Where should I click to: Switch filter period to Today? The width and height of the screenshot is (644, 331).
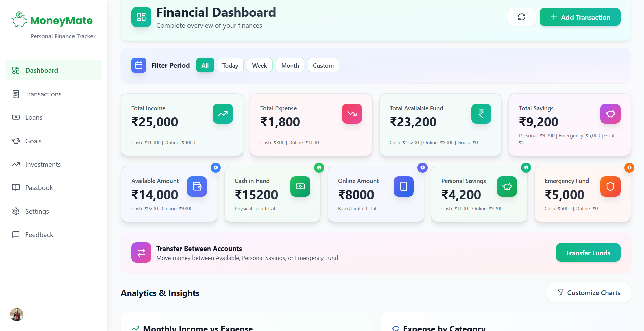pos(230,65)
